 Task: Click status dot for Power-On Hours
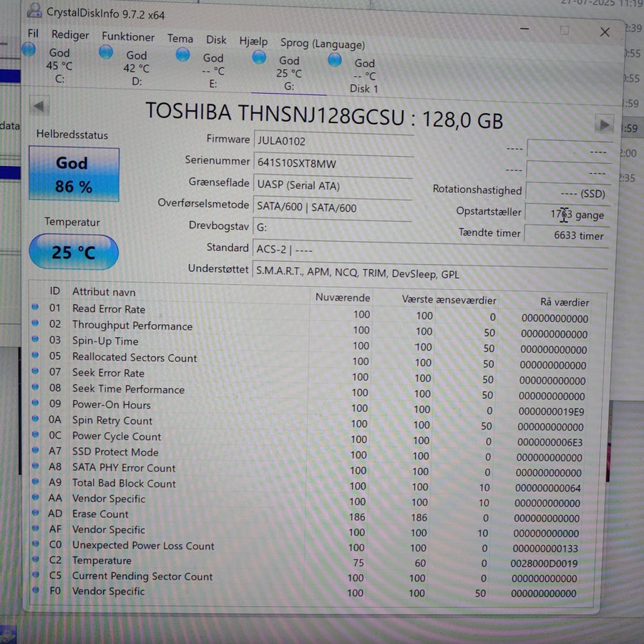point(35,403)
